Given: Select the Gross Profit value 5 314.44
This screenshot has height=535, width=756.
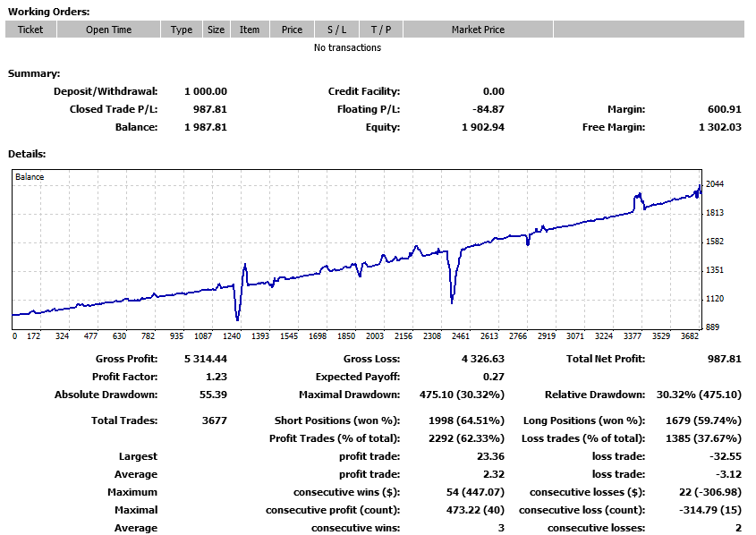Looking at the screenshot, I should point(206,359).
